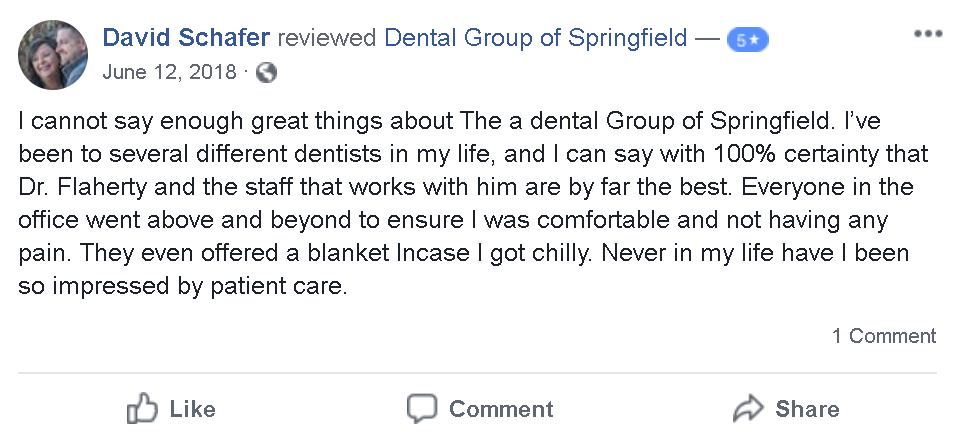Open the three-dot post options menu
Screen dimensions: 956x441
click(x=927, y=34)
